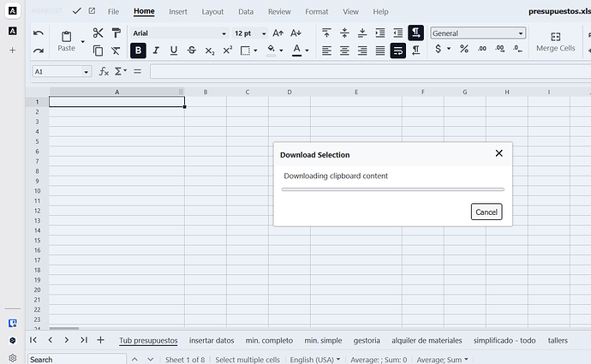Click the Clone Formatting paintbrush icon
591x364 pixels.
[116, 33]
